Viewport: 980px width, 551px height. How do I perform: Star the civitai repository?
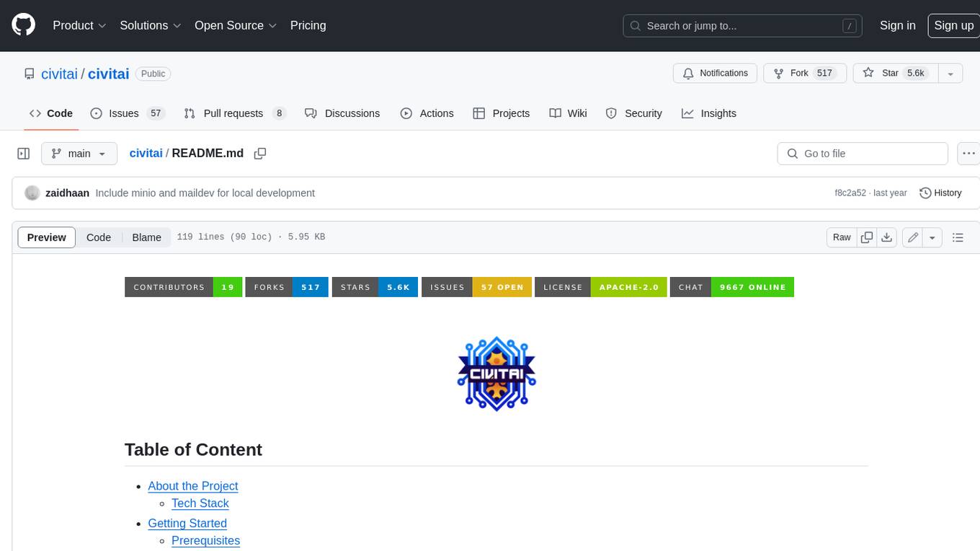click(x=895, y=74)
